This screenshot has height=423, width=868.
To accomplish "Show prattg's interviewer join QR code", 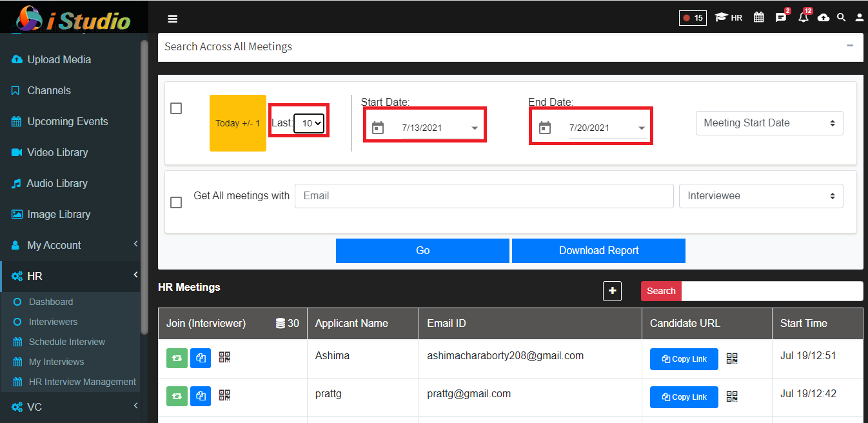I will [224, 395].
